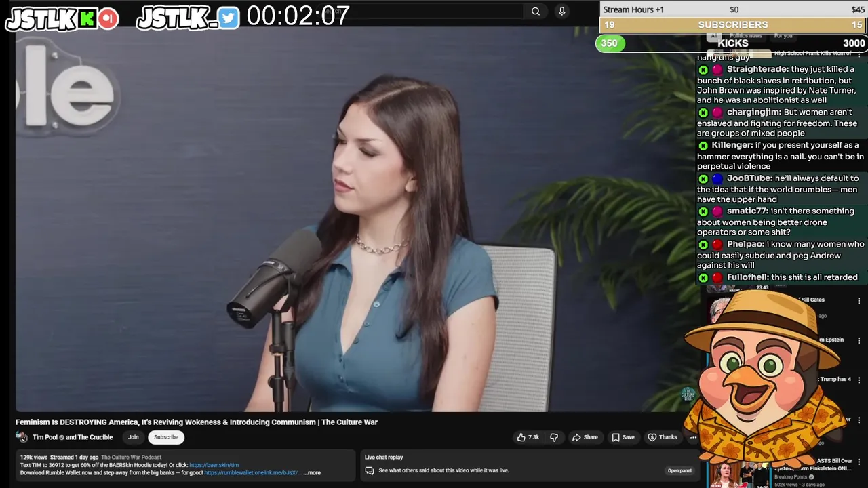This screenshot has height=488, width=868.
Task: Click the 00:02:07 stream timer
Action: tap(298, 16)
